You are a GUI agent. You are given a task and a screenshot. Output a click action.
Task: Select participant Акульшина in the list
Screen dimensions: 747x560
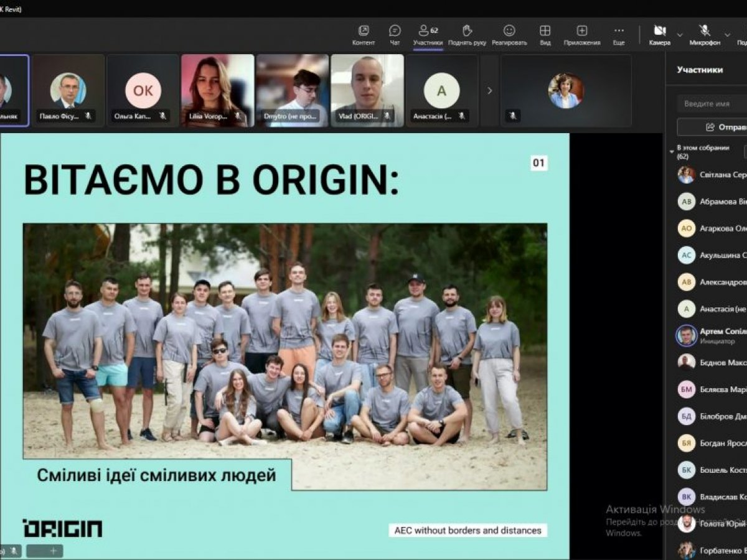[x=712, y=255]
